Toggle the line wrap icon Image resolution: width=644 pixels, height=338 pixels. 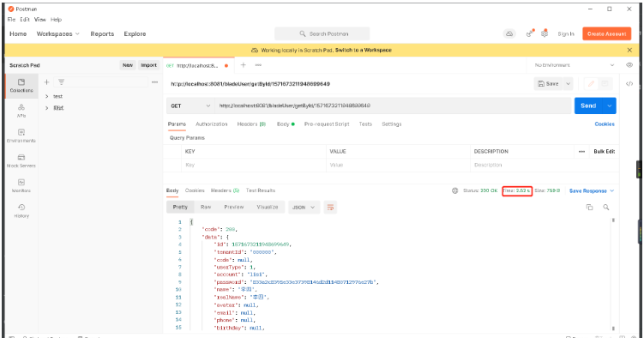pyautogui.click(x=330, y=208)
